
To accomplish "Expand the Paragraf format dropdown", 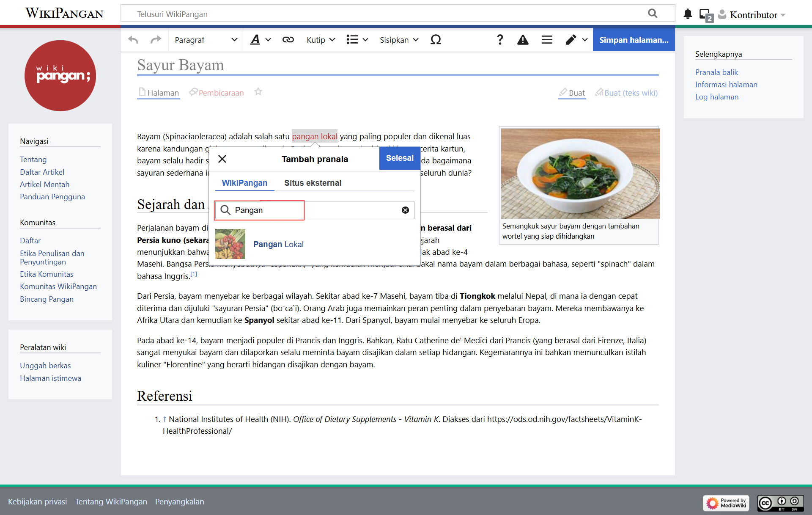I will 206,40.
